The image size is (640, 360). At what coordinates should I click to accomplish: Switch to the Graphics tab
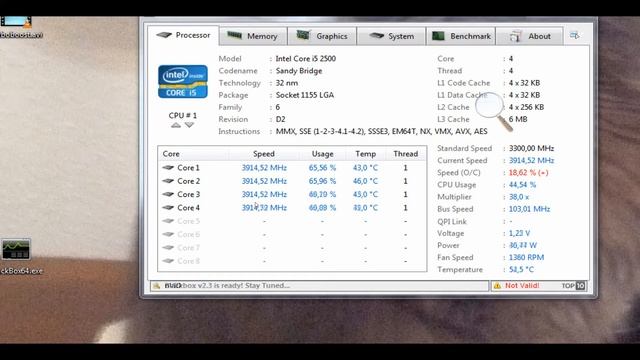tap(322, 36)
